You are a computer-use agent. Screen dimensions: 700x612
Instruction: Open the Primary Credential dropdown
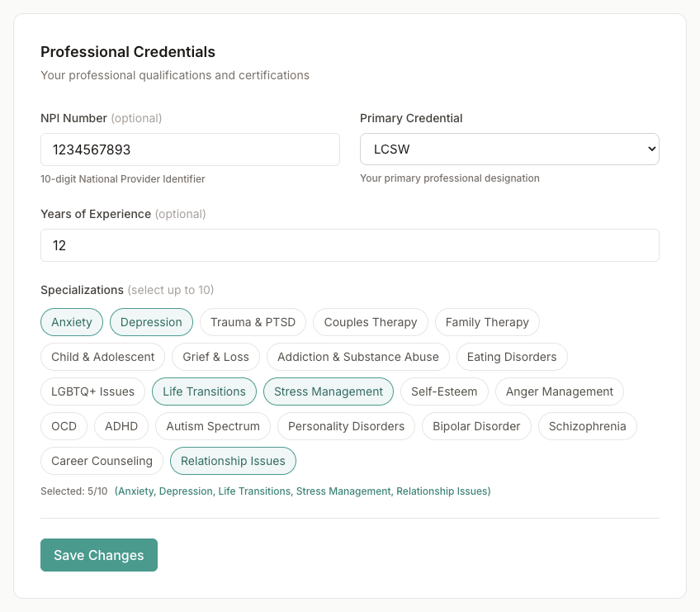(509, 149)
